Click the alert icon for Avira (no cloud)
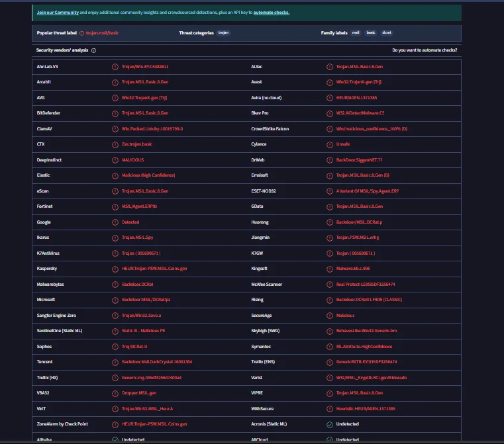 329,98
